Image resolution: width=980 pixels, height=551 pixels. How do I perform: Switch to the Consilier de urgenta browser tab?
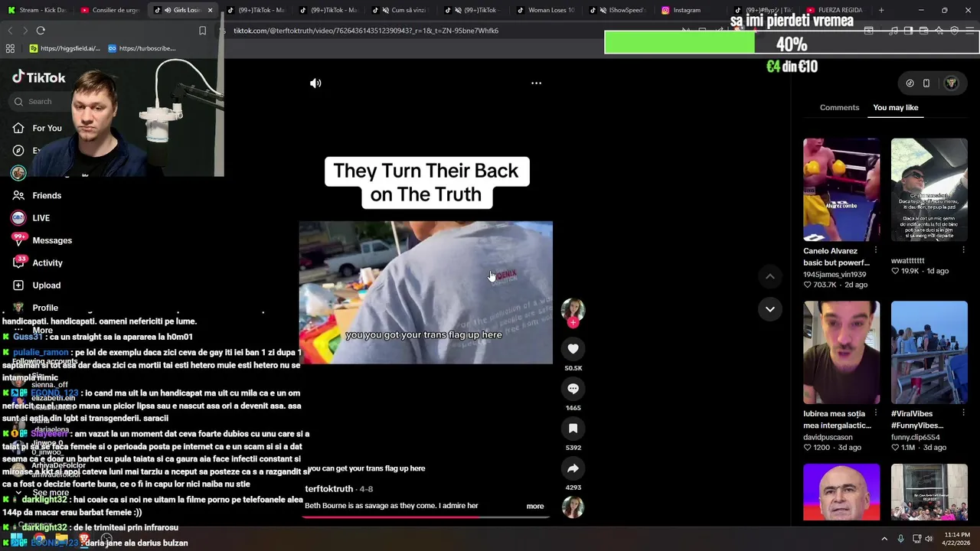click(x=110, y=10)
